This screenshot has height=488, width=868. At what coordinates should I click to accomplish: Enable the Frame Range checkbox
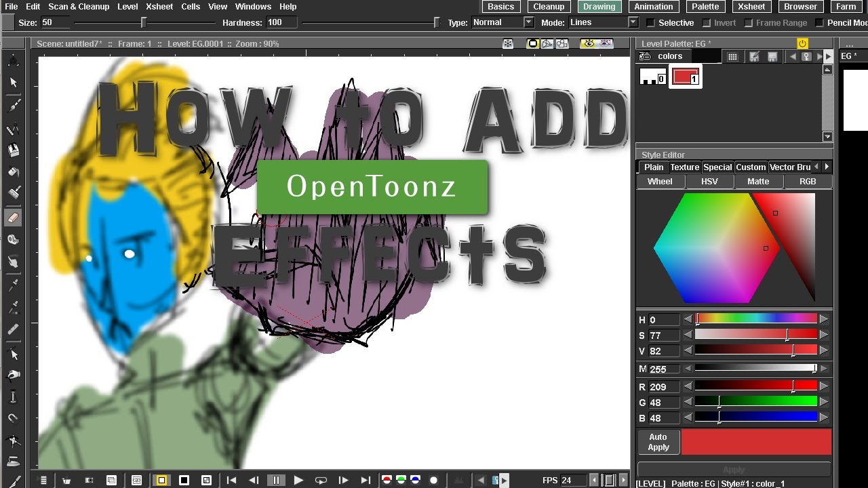coord(749,22)
